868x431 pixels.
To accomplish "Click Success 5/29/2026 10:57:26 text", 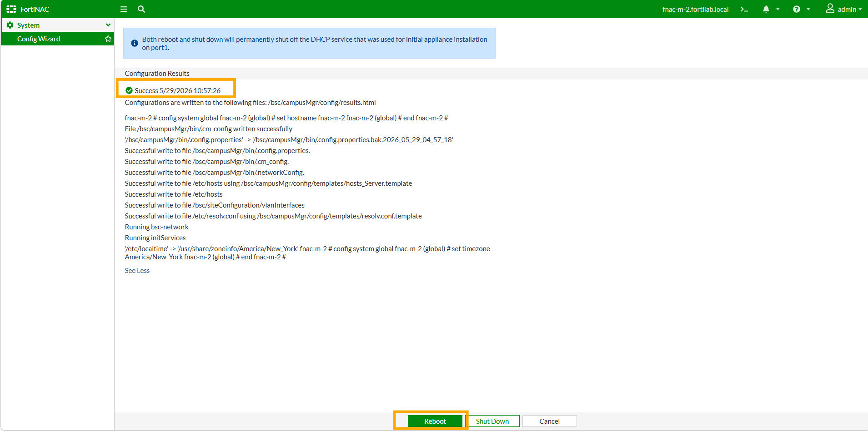I will point(178,90).
